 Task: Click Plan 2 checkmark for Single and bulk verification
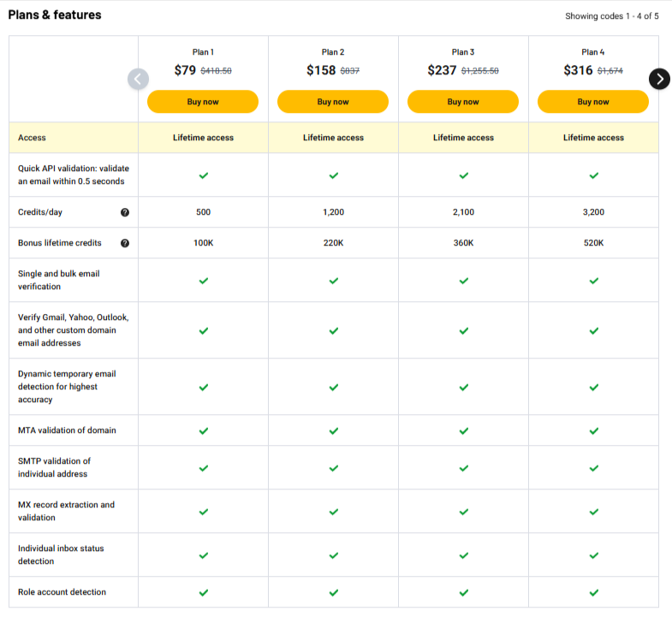click(x=333, y=281)
